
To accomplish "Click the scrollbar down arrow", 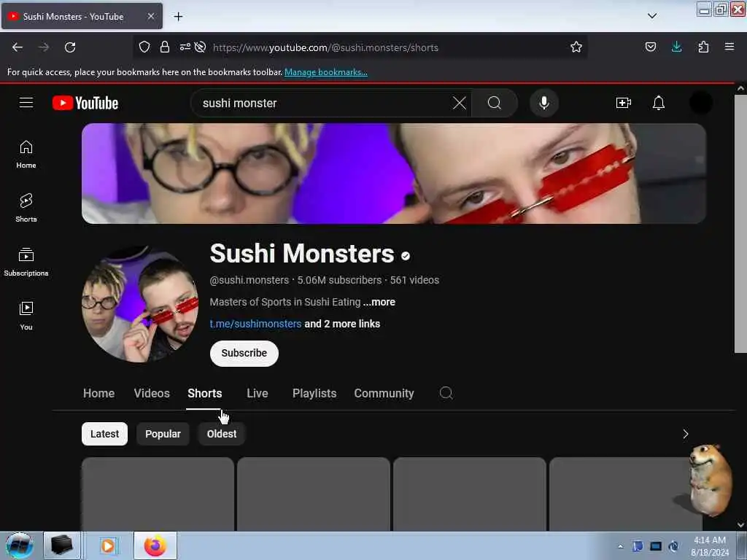I will pos(740,525).
